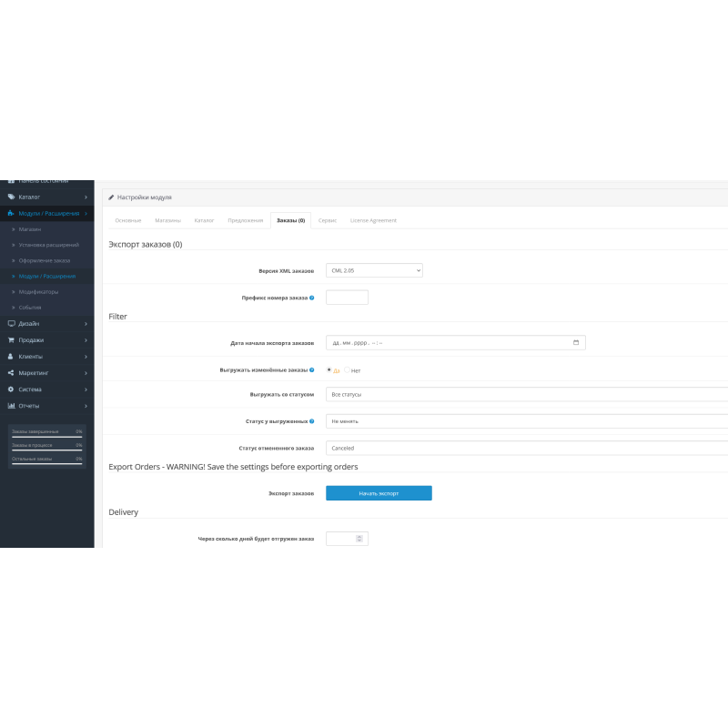Open the date picker for Дата начала экспорта
This screenshot has width=728, height=728.
(576, 341)
